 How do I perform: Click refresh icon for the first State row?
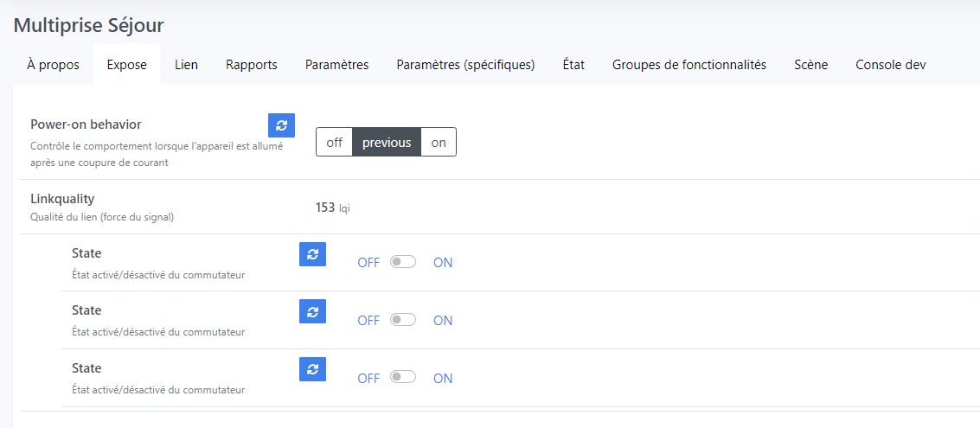tap(312, 254)
